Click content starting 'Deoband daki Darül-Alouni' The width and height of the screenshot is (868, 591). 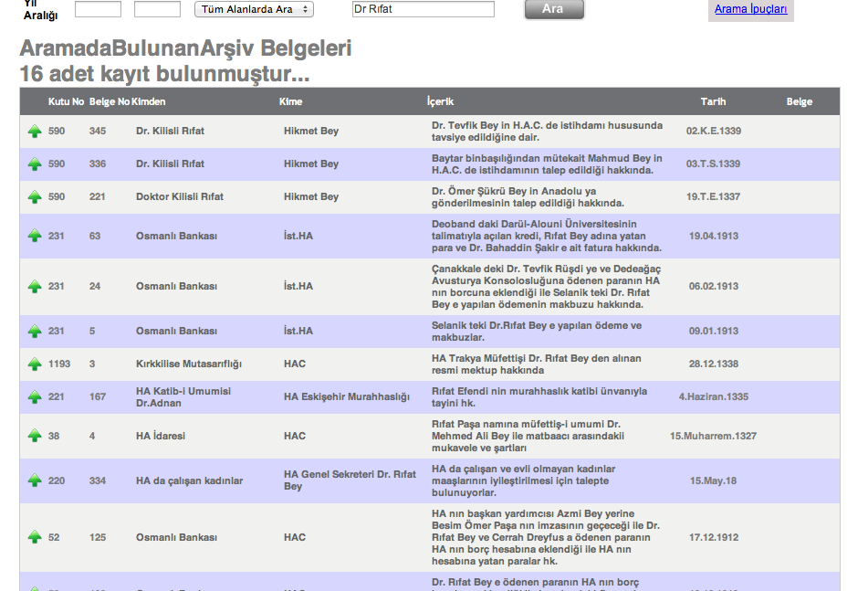tap(547, 236)
